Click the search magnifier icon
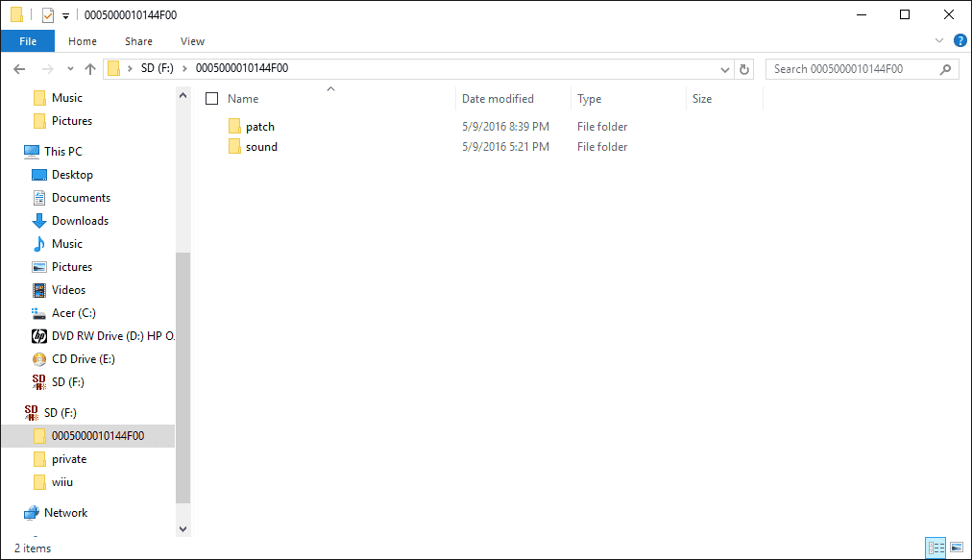Viewport: 972px width, 560px height. coord(945,69)
